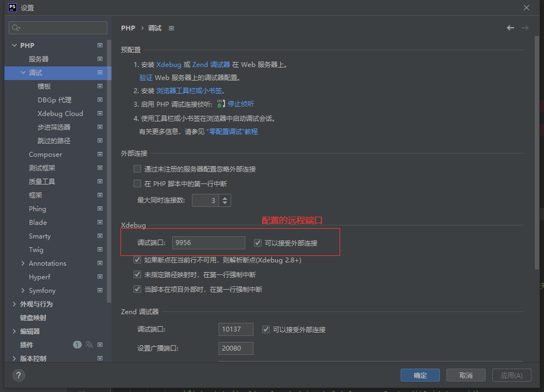Click the project icon on the Phing row

(100, 209)
